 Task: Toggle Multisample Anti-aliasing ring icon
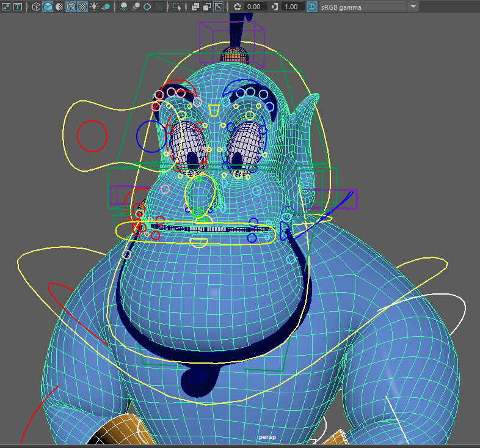point(147,7)
